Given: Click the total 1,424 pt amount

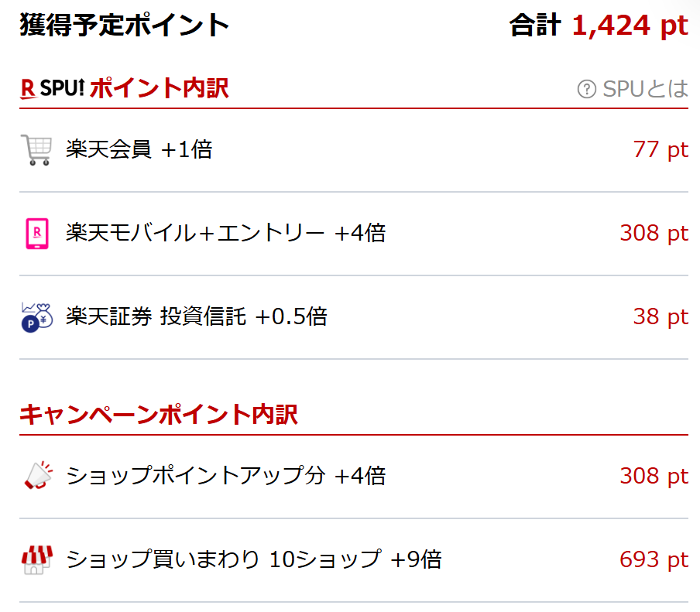Looking at the screenshot, I should tap(629, 26).
